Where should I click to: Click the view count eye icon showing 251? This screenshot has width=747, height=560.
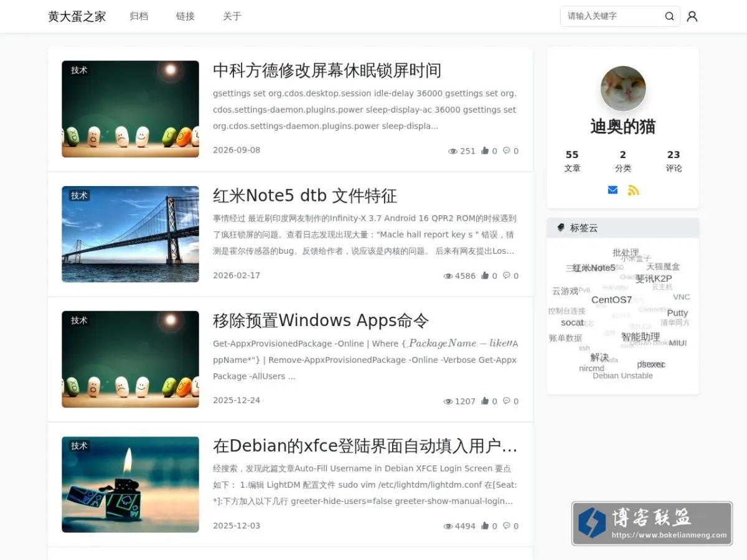coord(453,151)
